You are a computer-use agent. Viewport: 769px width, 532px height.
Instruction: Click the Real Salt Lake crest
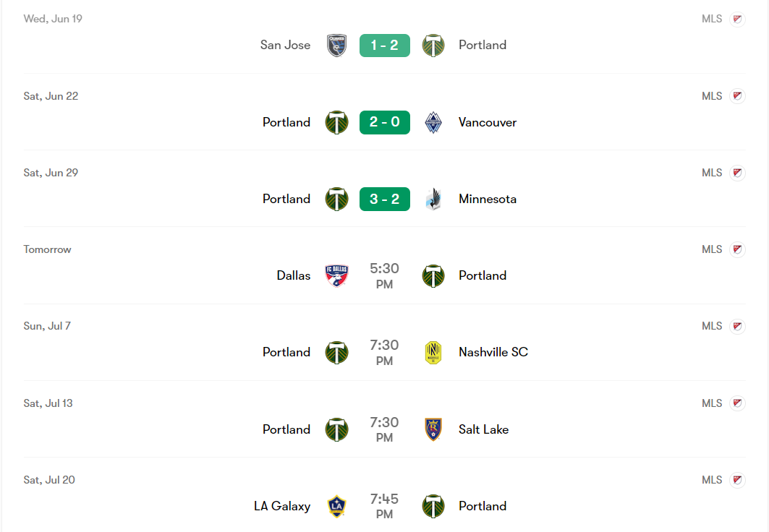click(x=433, y=429)
